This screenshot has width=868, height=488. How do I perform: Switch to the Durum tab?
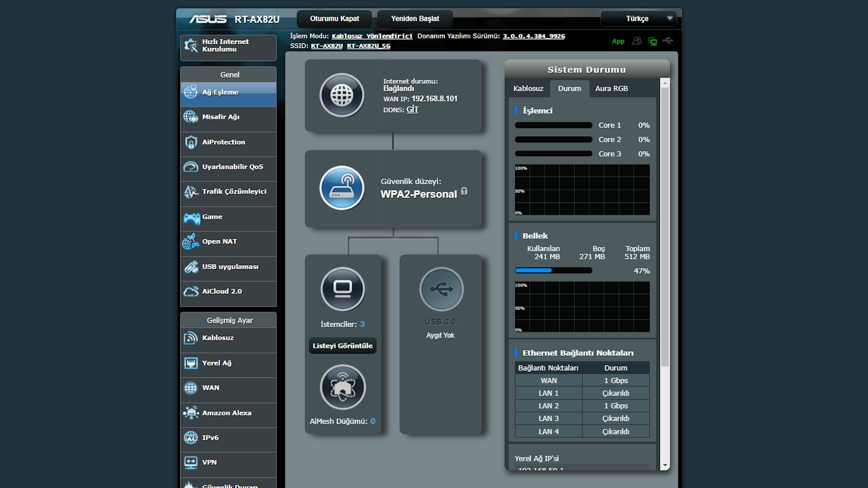pyautogui.click(x=569, y=89)
